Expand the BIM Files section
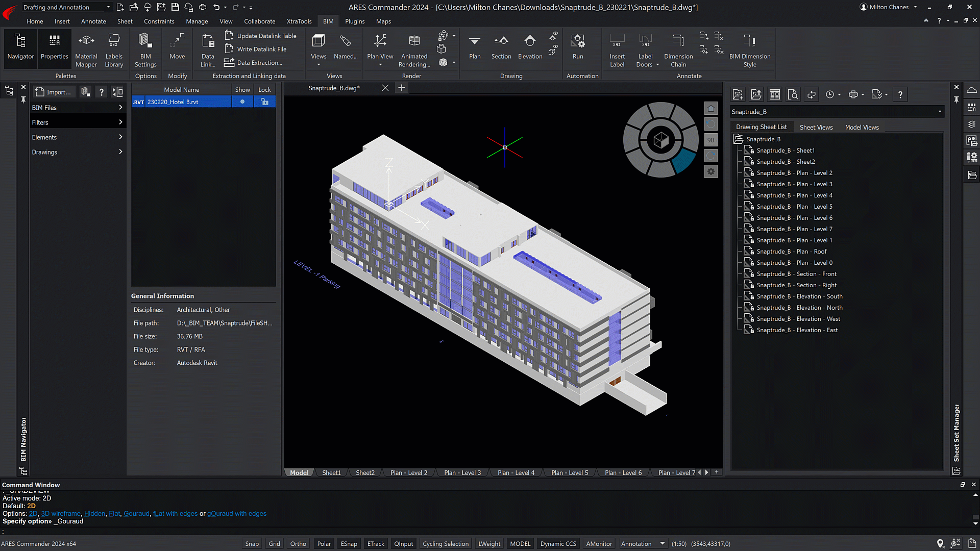980x551 pixels. [x=78, y=108]
